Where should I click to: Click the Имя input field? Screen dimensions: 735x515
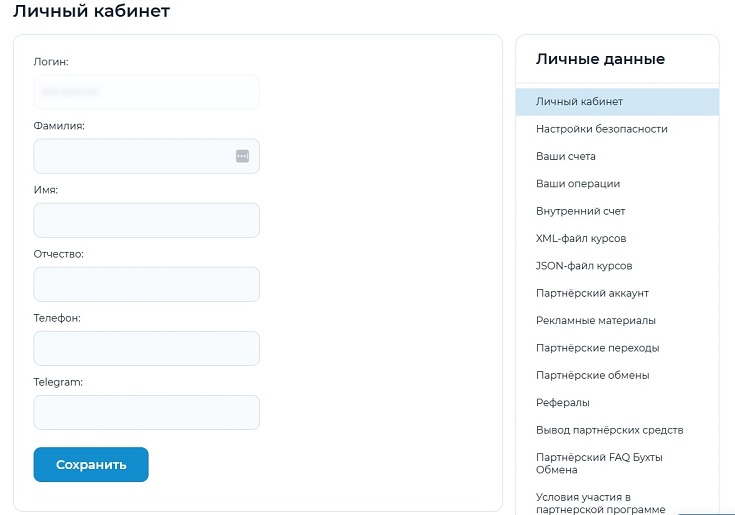tap(146, 220)
